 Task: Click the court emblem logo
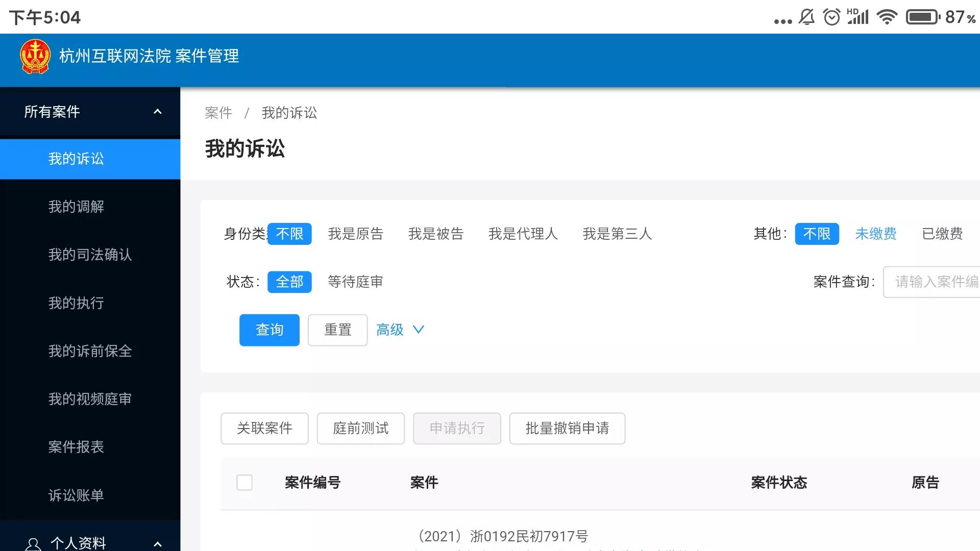coord(35,56)
